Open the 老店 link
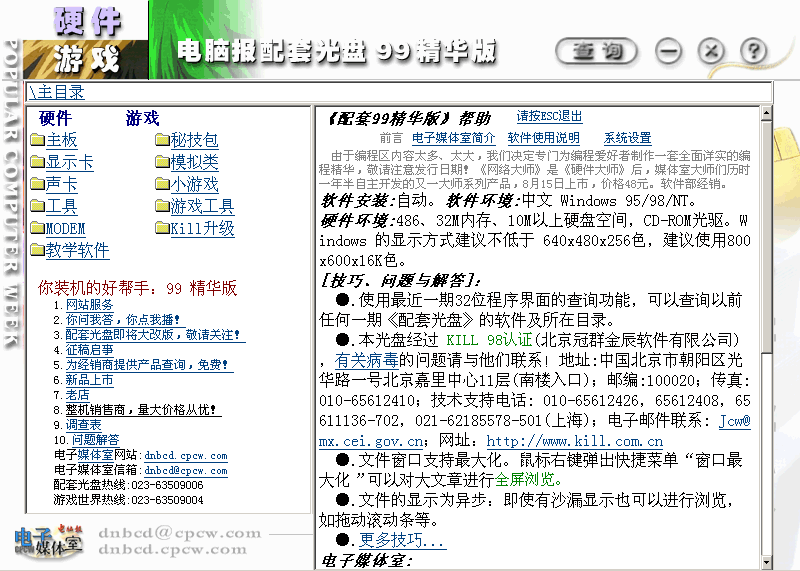This screenshot has height=571, width=800. pyautogui.click(x=78, y=395)
